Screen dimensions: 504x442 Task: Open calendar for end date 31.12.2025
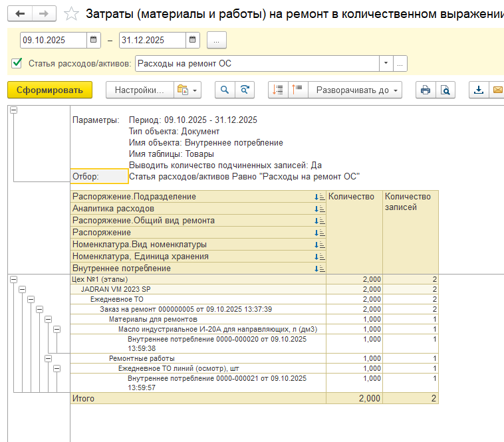pyautogui.click(x=193, y=41)
